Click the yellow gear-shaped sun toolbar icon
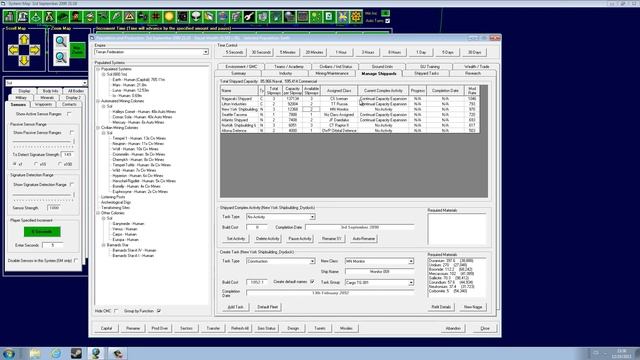The width and height of the screenshot is (640, 360). pyautogui.click(x=356, y=17)
